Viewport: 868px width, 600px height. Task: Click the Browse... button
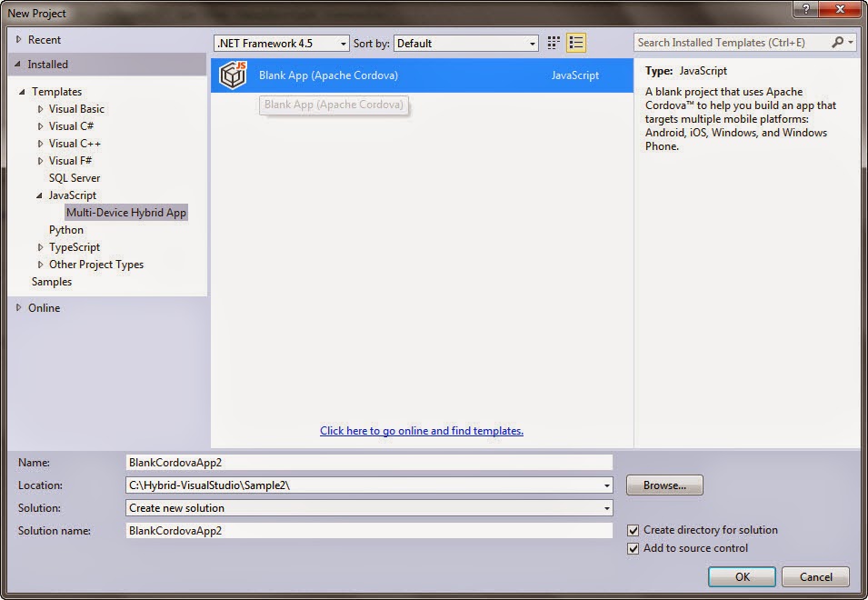tap(664, 485)
